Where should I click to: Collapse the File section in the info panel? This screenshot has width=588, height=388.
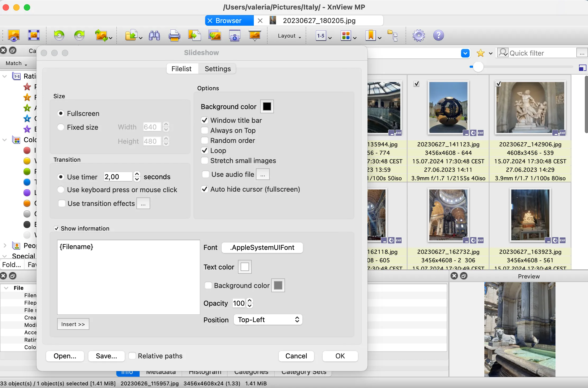click(6, 288)
